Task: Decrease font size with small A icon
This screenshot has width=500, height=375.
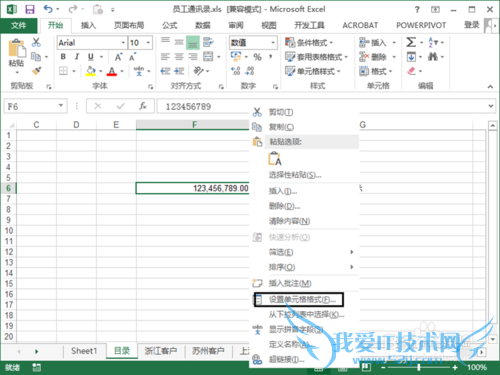Action: (x=133, y=57)
